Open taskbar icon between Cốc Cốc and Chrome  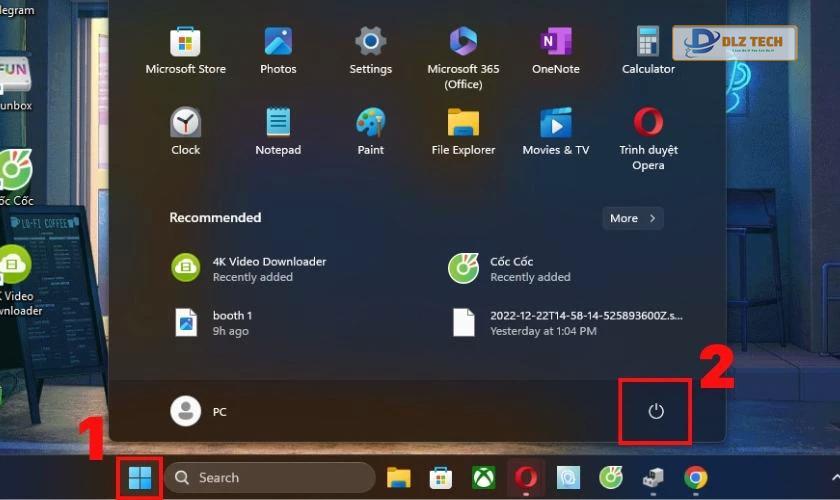653,477
